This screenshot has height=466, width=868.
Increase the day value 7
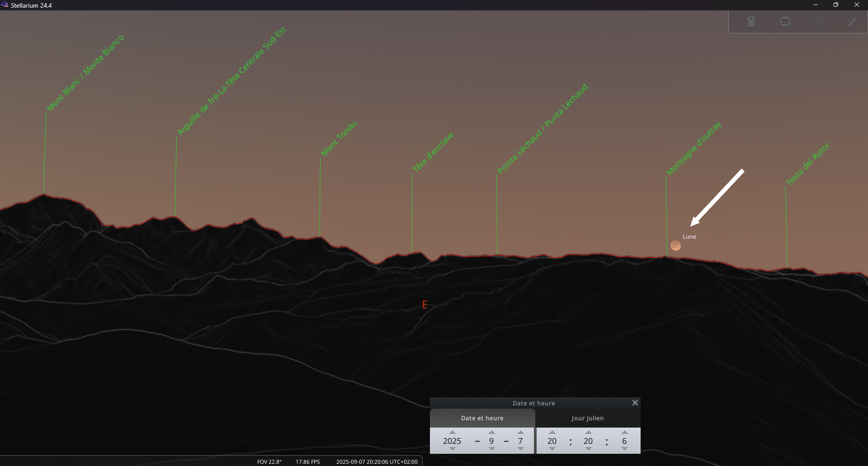click(521, 432)
